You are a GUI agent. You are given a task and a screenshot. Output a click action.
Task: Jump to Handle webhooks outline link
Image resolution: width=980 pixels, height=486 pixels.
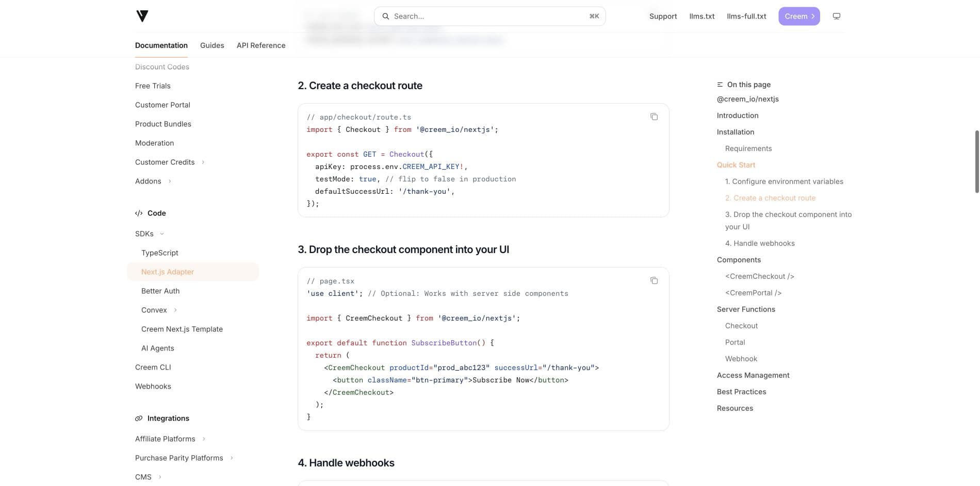pos(760,243)
